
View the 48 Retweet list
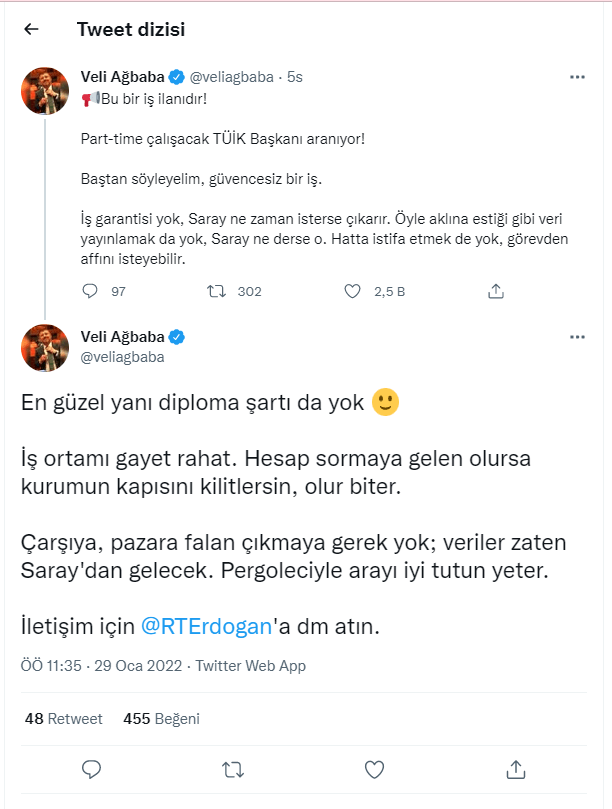tap(63, 718)
